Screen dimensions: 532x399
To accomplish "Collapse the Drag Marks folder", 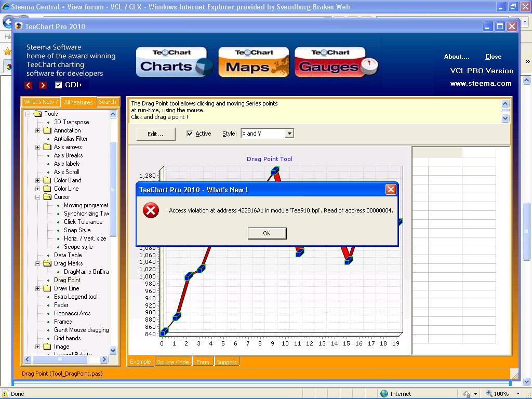I will pyautogui.click(x=37, y=263).
